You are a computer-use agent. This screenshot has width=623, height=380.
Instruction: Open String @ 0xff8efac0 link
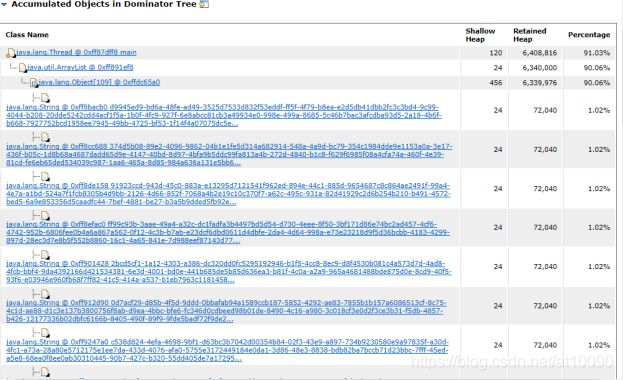[x=228, y=233]
